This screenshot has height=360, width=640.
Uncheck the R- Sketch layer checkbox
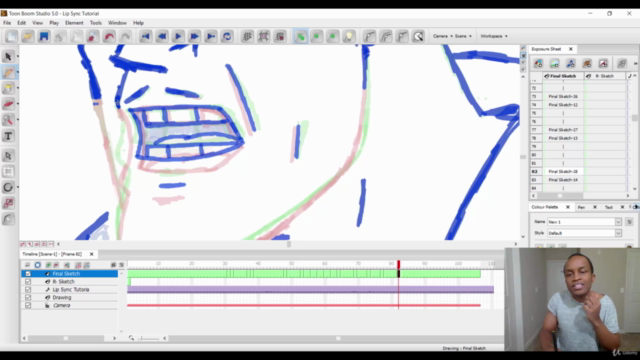pyautogui.click(x=28, y=282)
